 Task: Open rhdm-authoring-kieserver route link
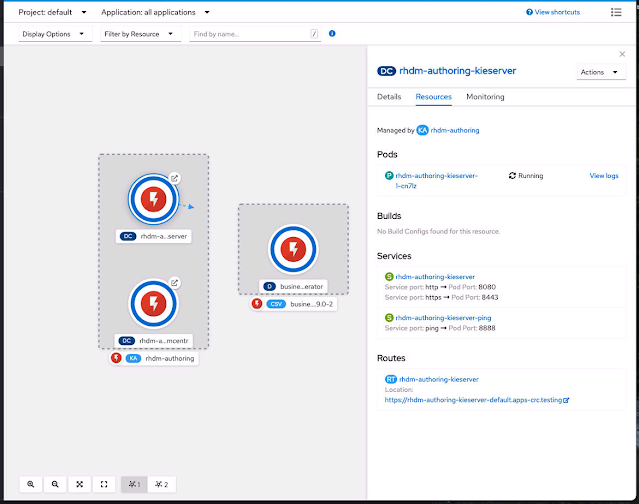click(x=439, y=379)
